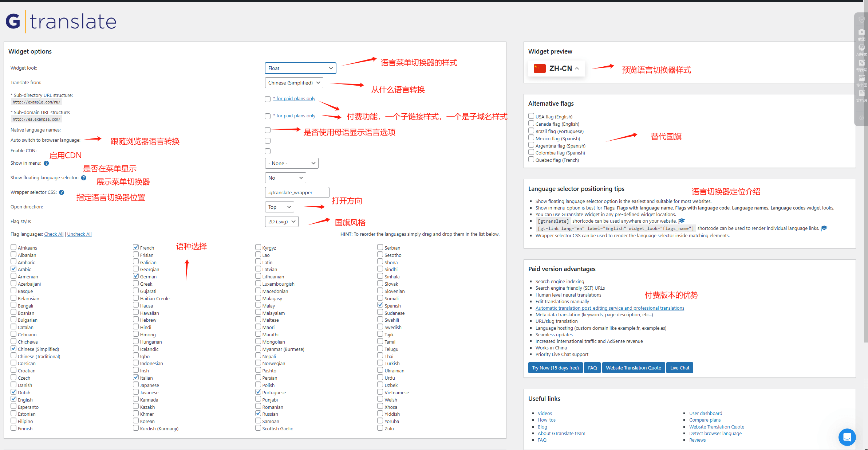The height and width of the screenshot is (450, 868).
Task: Open the User dashboard link
Action: coord(706,414)
